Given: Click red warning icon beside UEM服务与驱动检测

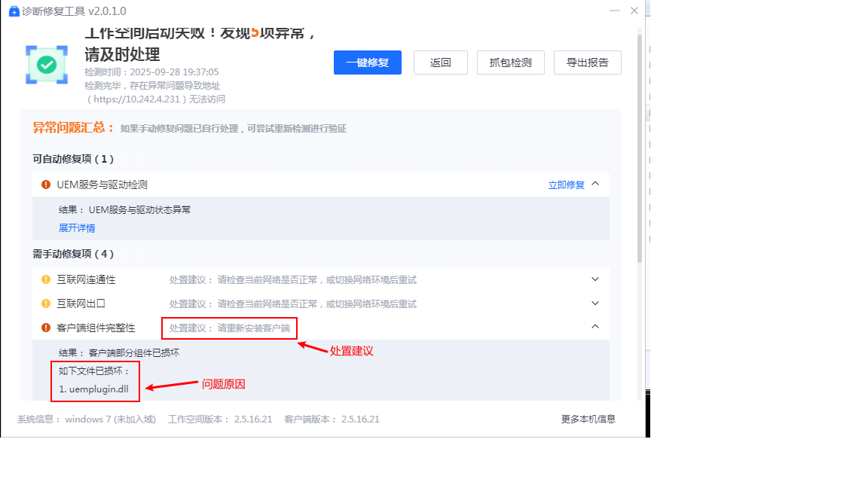Looking at the screenshot, I should pos(46,185).
